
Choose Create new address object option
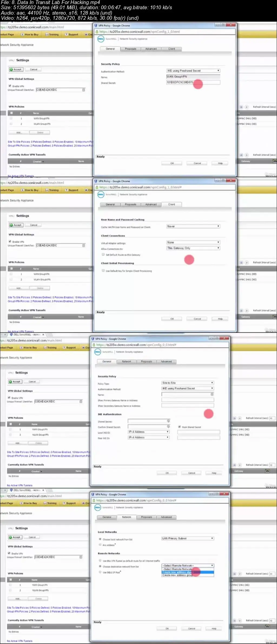coord(188,572)
